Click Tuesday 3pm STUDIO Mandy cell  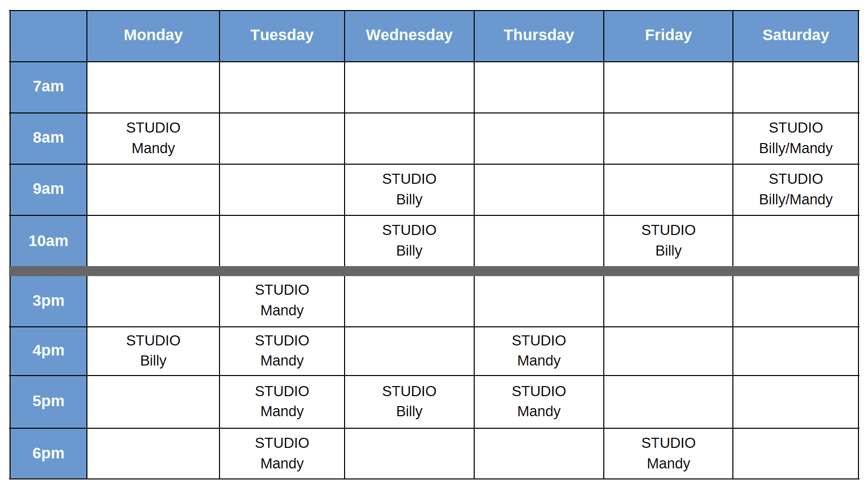[x=282, y=301]
